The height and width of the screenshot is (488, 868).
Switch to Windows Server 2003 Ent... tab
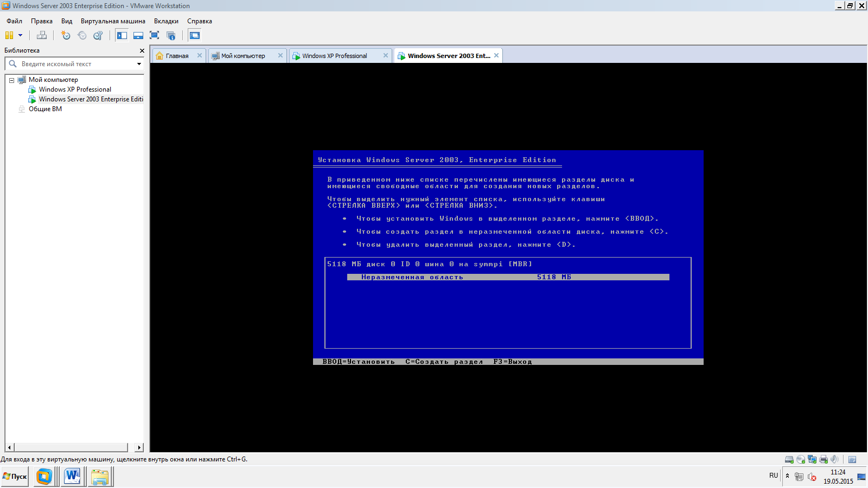coord(449,56)
